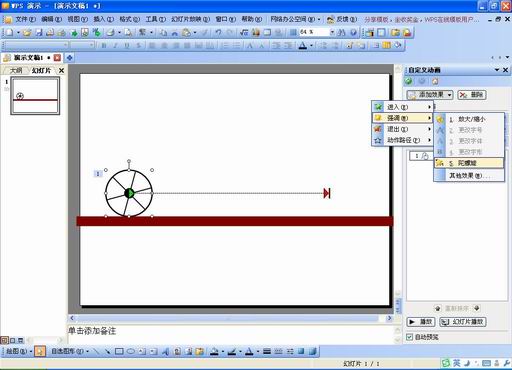Toggle the 自动预览 checkbox
The height and width of the screenshot is (370, 512).
pyautogui.click(x=409, y=337)
